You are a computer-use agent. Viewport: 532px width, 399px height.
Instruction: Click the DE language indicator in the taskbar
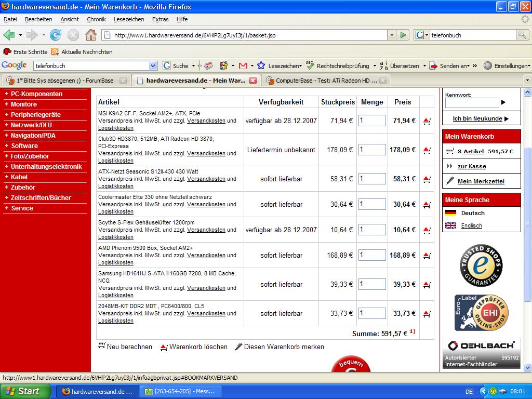[469, 392]
